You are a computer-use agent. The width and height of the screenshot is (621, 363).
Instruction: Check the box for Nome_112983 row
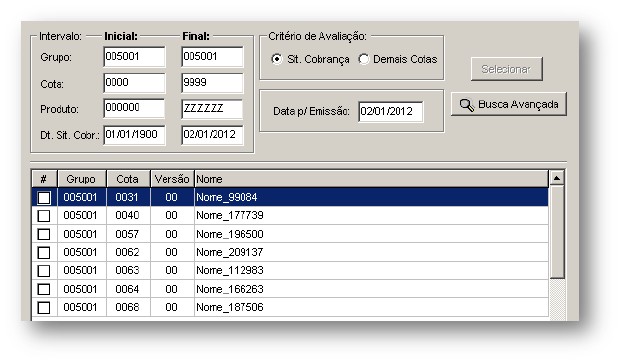click(x=44, y=271)
